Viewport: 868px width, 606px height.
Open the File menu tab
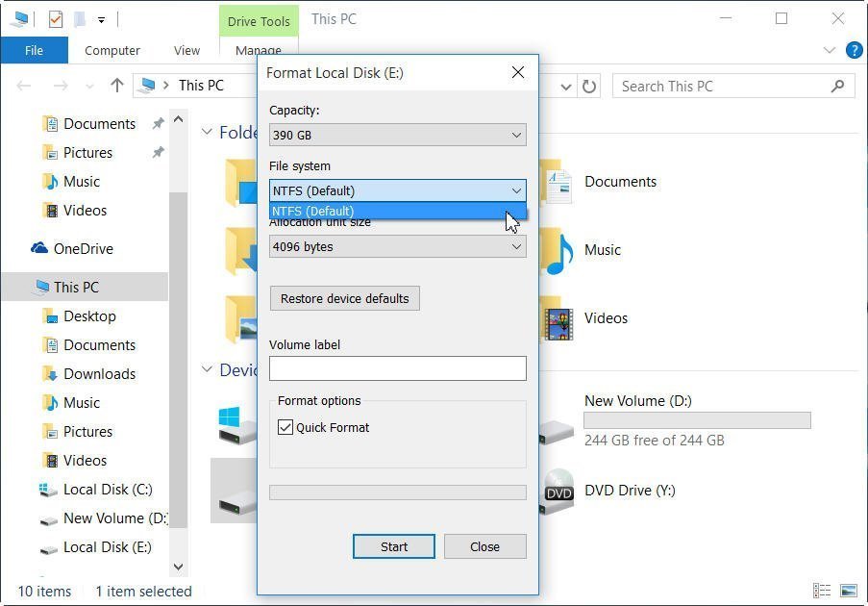(x=34, y=51)
